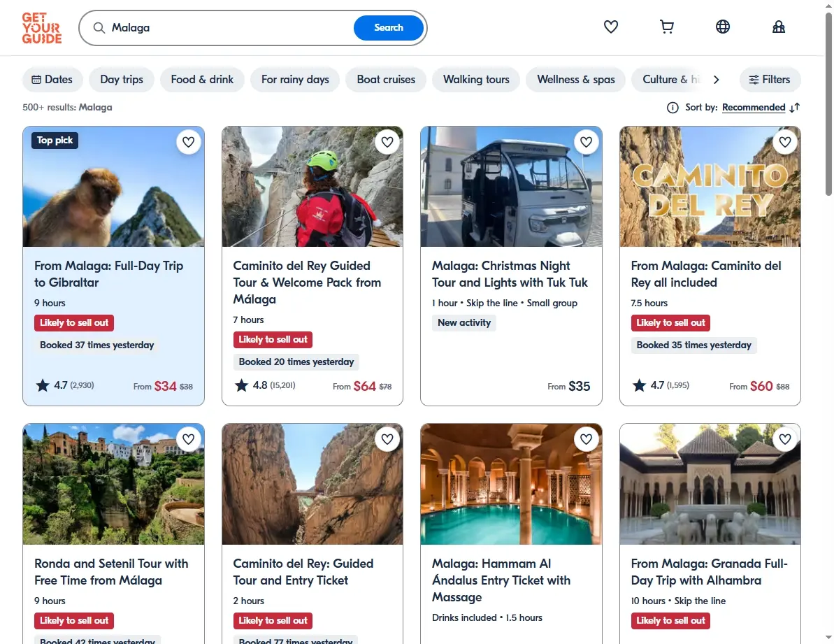Click Booked 20 times yesterday label
834x644 pixels.
296,362
